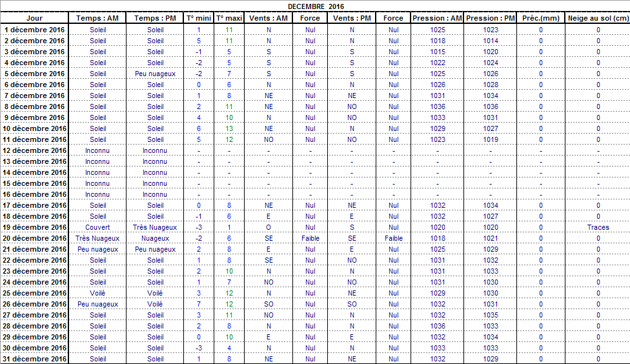The width and height of the screenshot is (630, 364).
Task: Click the Pression : AM column header
Action: (437, 18)
